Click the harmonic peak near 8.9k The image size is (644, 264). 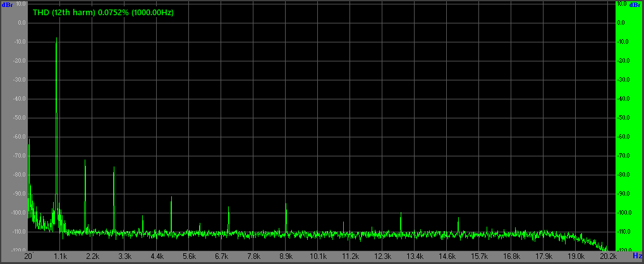click(286, 204)
